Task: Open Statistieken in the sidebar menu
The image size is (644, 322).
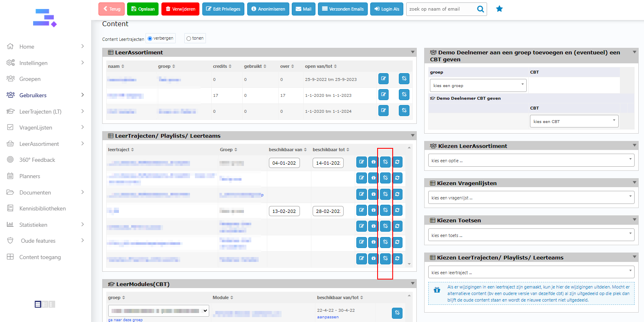Action: 33,225
